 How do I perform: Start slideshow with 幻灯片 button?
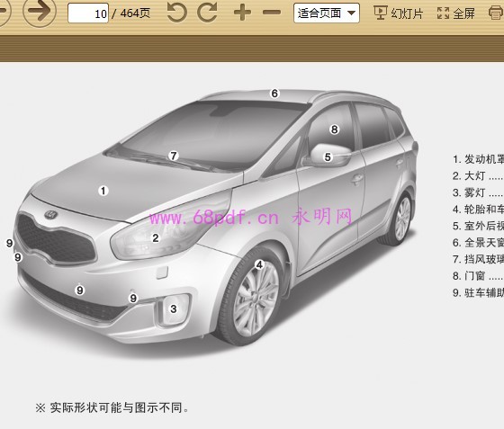tap(398, 13)
